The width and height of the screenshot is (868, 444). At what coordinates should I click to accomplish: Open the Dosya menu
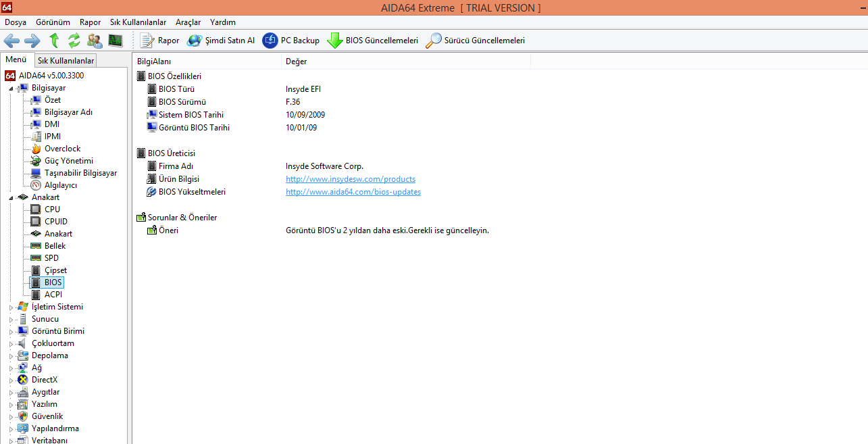click(x=16, y=22)
